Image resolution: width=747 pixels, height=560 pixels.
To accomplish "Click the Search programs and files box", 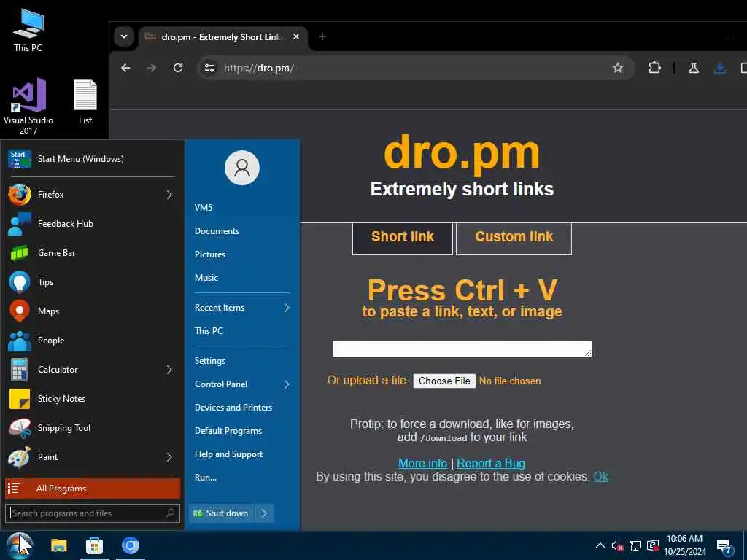I will click(93, 513).
